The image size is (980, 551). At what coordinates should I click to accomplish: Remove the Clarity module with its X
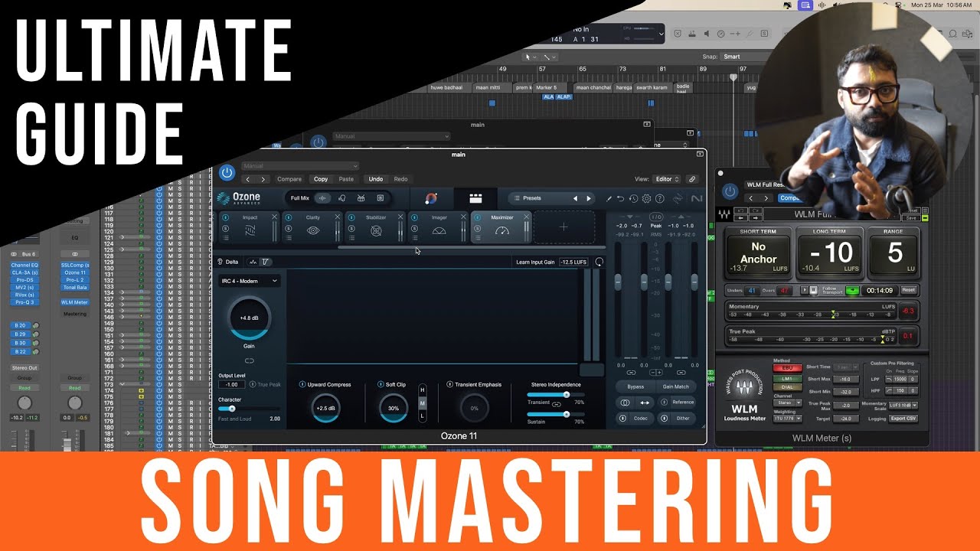click(x=337, y=217)
